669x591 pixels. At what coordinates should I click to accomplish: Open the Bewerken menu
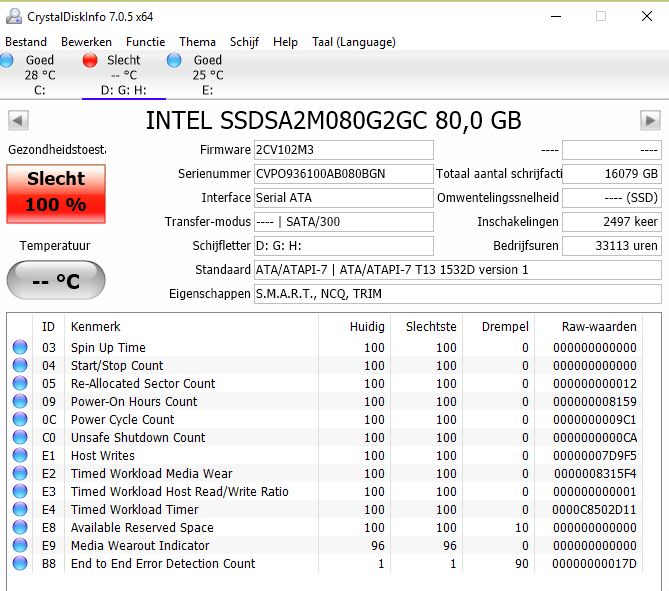click(x=86, y=42)
